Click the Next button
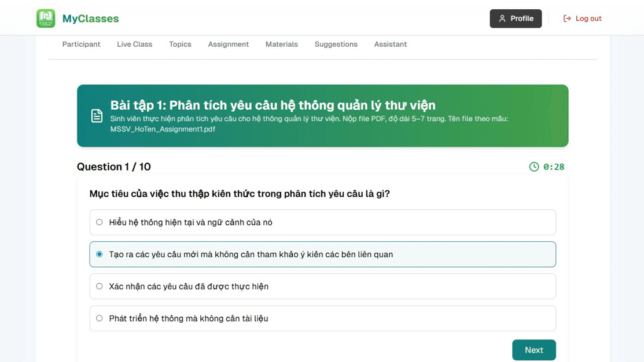Viewport: 644px width, 362px height. pyautogui.click(x=534, y=350)
